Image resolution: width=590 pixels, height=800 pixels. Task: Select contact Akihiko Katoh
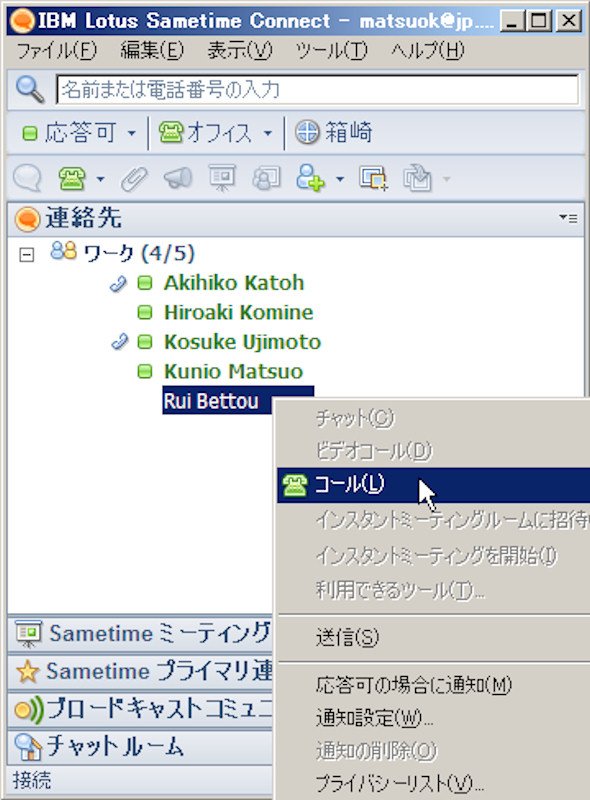234,283
